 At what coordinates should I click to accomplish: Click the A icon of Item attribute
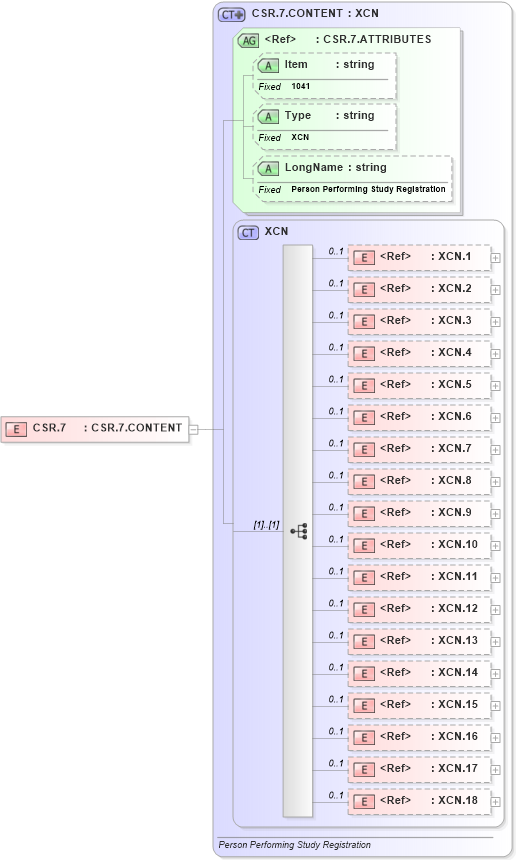pos(268,66)
